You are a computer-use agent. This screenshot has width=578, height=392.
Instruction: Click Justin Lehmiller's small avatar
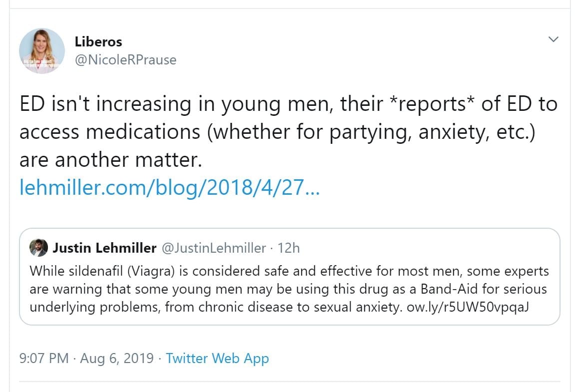pyautogui.click(x=38, y=248)
